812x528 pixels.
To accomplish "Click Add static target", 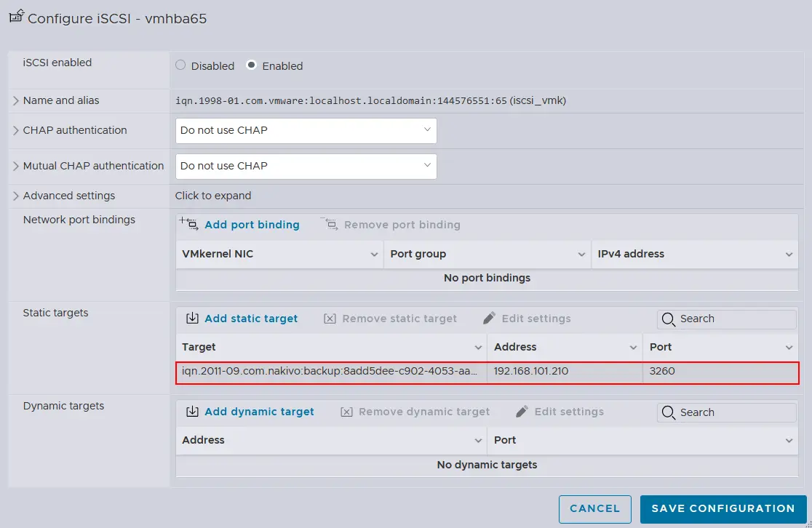I will 251,319.
